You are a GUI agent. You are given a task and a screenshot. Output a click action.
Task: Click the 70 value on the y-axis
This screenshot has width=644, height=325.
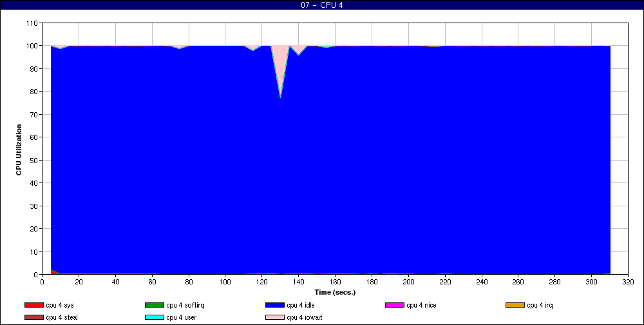[33, 114]
